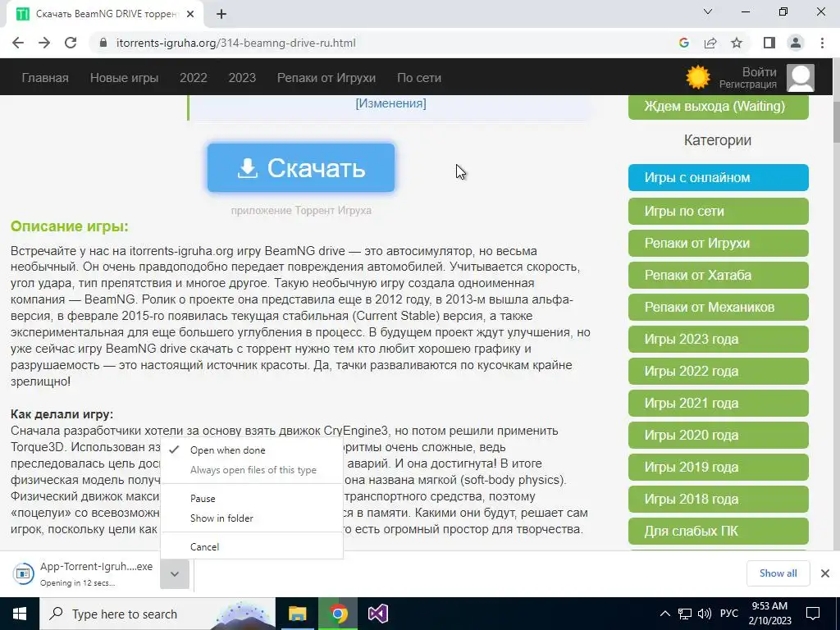The image size is (840, 630).
Task: Open Репаки от Механиков category
Action: point(719,307)
